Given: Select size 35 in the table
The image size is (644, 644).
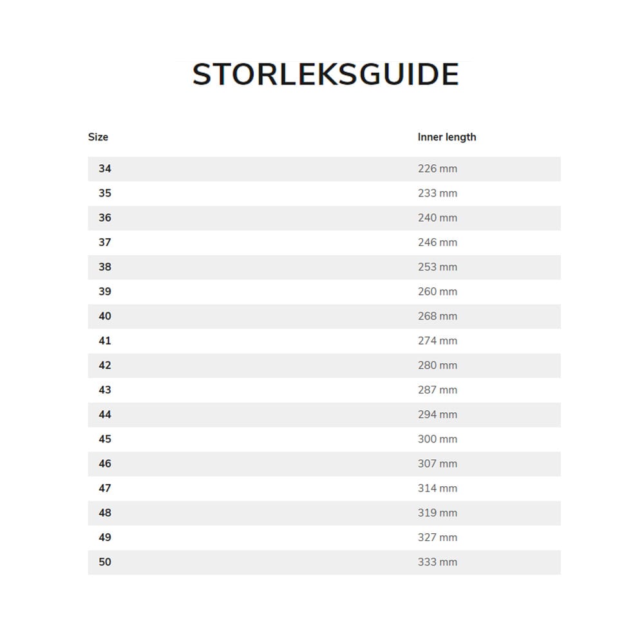Looking at the screenshot, I should 105,193.
